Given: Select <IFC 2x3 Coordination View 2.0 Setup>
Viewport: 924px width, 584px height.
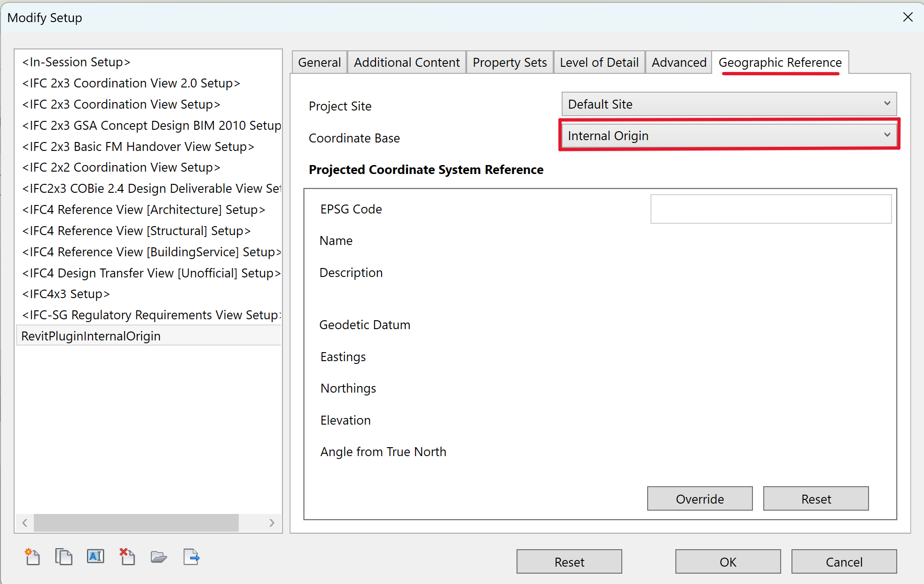Looking at the screenshot, I should tap(149, 83).
